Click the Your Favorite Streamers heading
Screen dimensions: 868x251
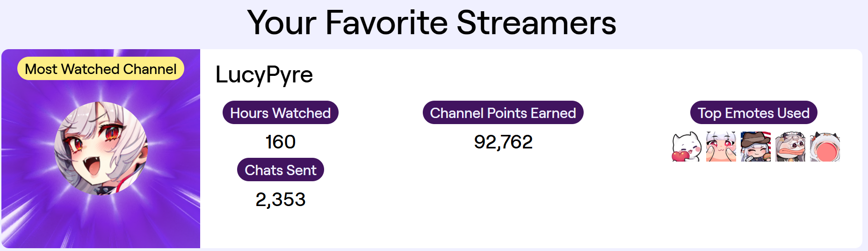(x=431, y=22)
